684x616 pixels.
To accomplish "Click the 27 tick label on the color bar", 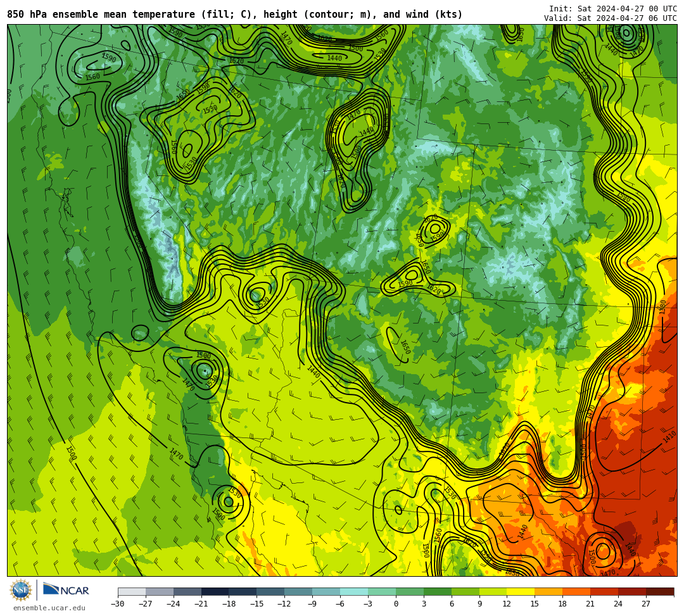I will click(646, 604).
